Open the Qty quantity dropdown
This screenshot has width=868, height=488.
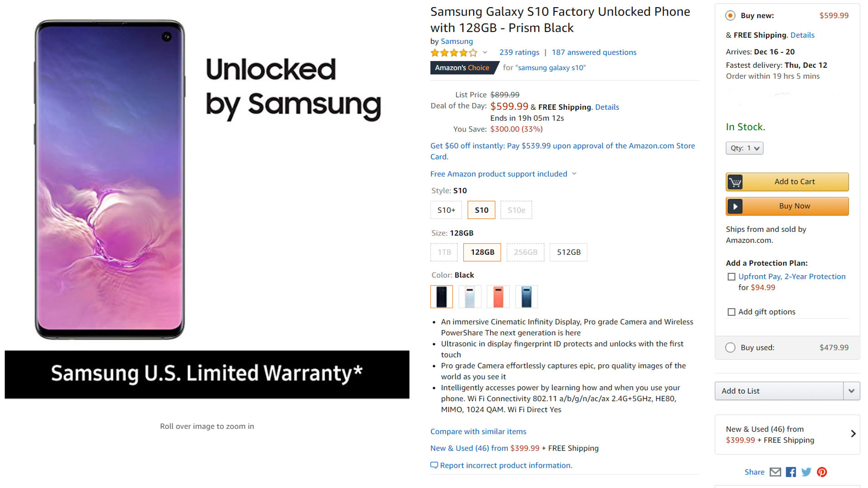click(744, 148)
